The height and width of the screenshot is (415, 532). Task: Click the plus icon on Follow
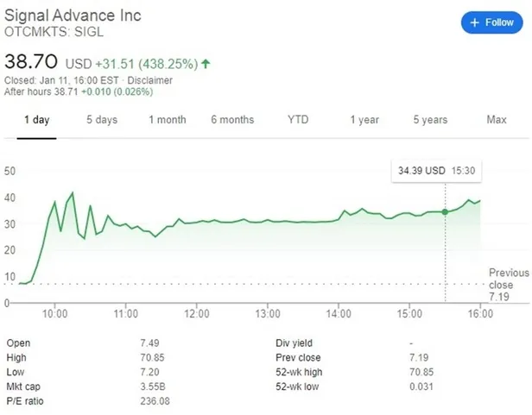click(x=474, y=22)
